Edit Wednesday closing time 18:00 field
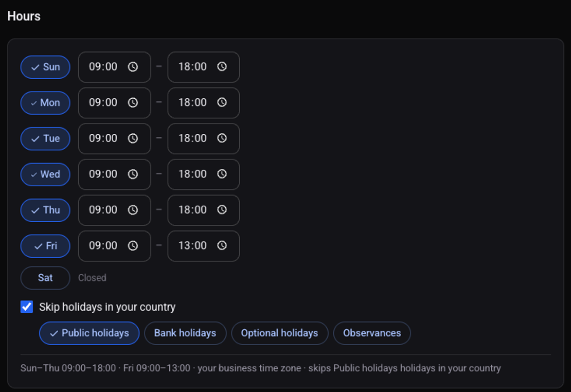Screen dimensions: 571x392 click(x=204, y=174)
